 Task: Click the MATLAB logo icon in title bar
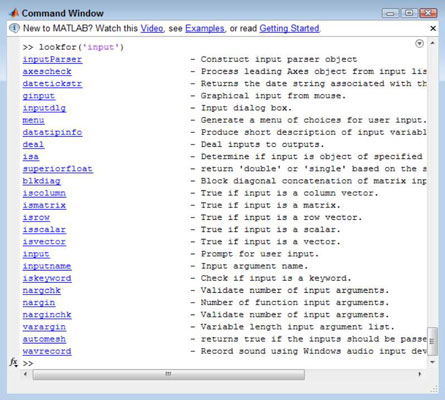pos(14,13)
